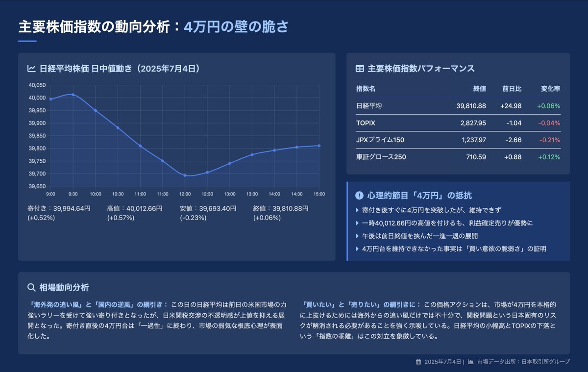The image size is (588, 372).
Task: Click the +24.98 change value
Action: click(511, 106)
